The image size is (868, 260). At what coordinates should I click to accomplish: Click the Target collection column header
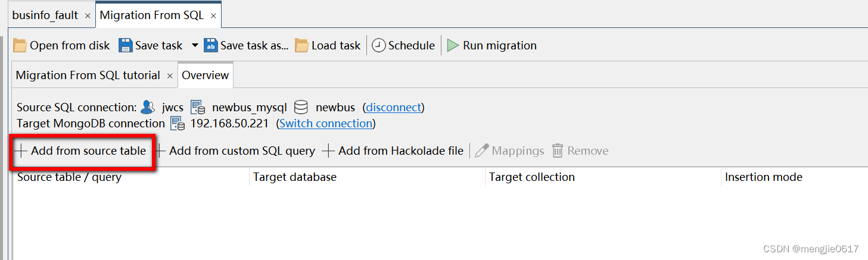(x=532, y=177)
